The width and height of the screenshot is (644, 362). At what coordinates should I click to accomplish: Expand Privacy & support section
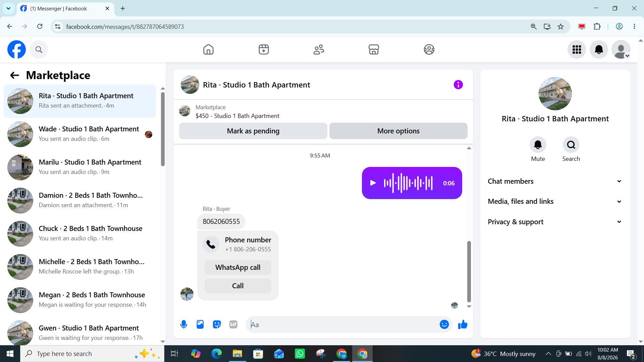pos(555,222)
